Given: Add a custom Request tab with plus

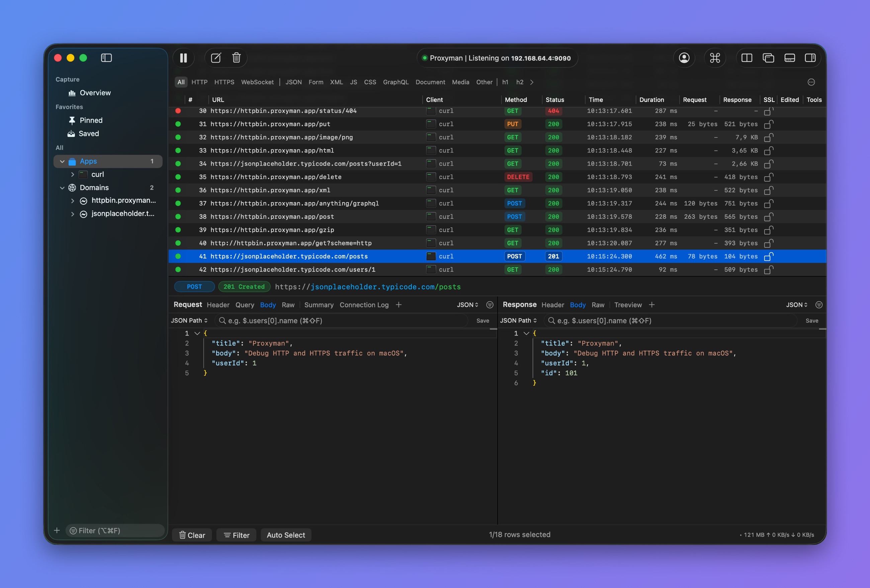Looking at the screenshot, I should click(x=399, y=305).
